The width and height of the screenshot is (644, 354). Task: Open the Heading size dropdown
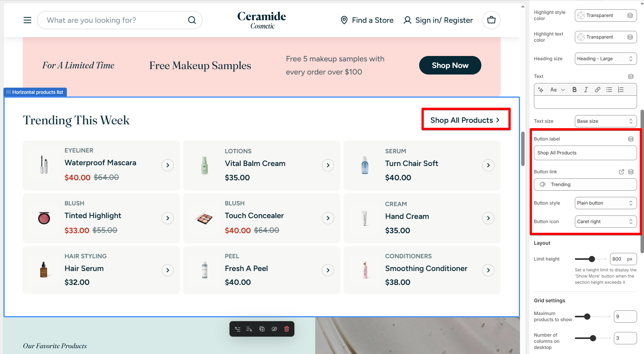605,59
